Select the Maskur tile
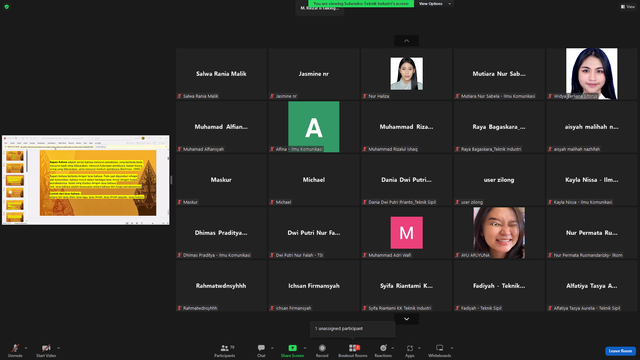 [x=221, y=180]
